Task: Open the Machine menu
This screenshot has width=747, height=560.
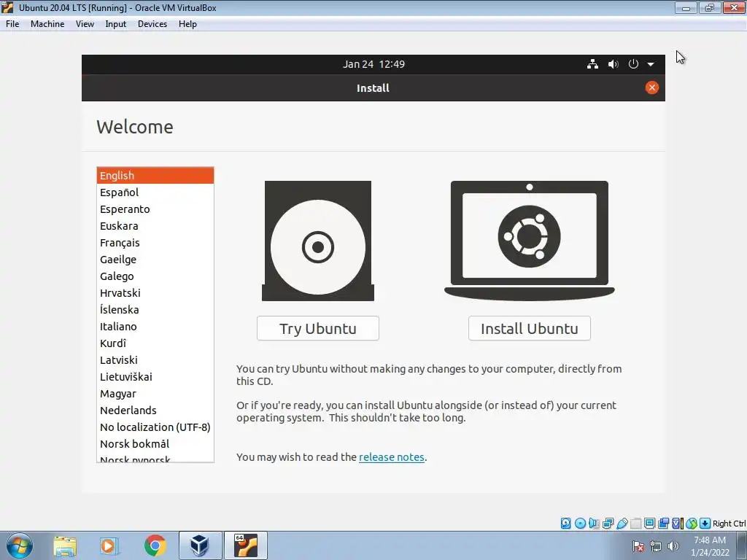Action: pos(47,24)
